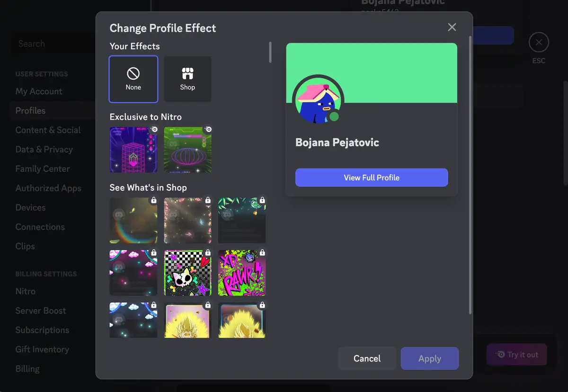Click the Search input field

tap(52, 43)
